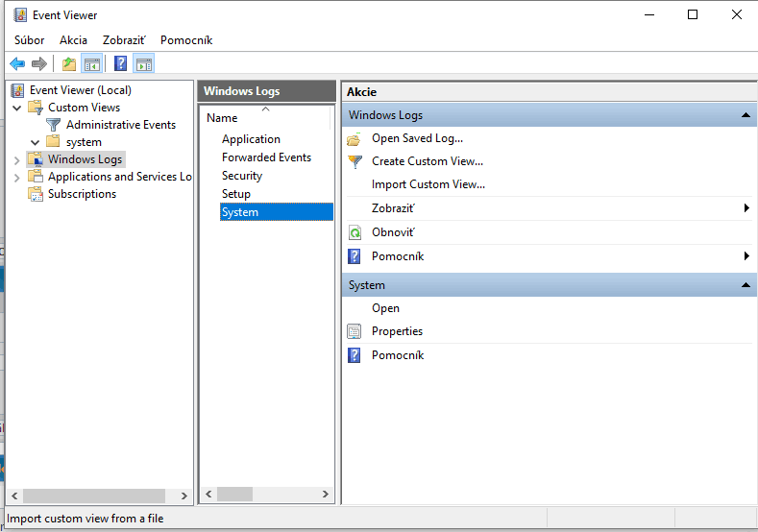Select Application in the Windows Logs list
The width and height of the screenshot is (758, 532).
click(x=251, y=139)
